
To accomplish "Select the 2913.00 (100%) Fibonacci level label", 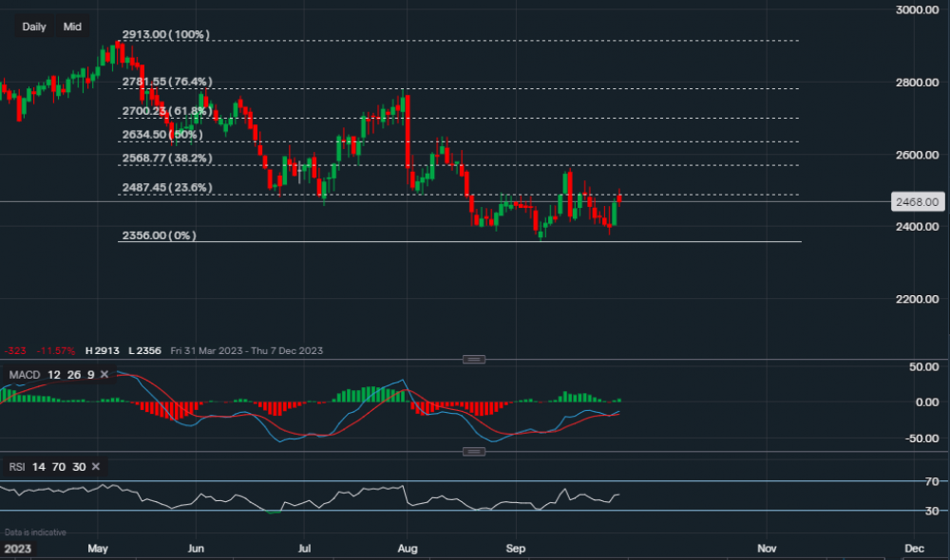I will tap(165, 34).
